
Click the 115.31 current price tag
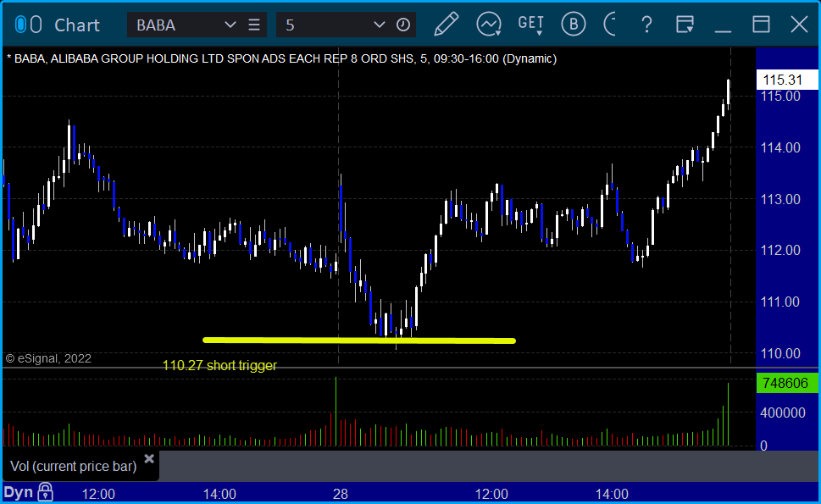click(x=786, y=80)
